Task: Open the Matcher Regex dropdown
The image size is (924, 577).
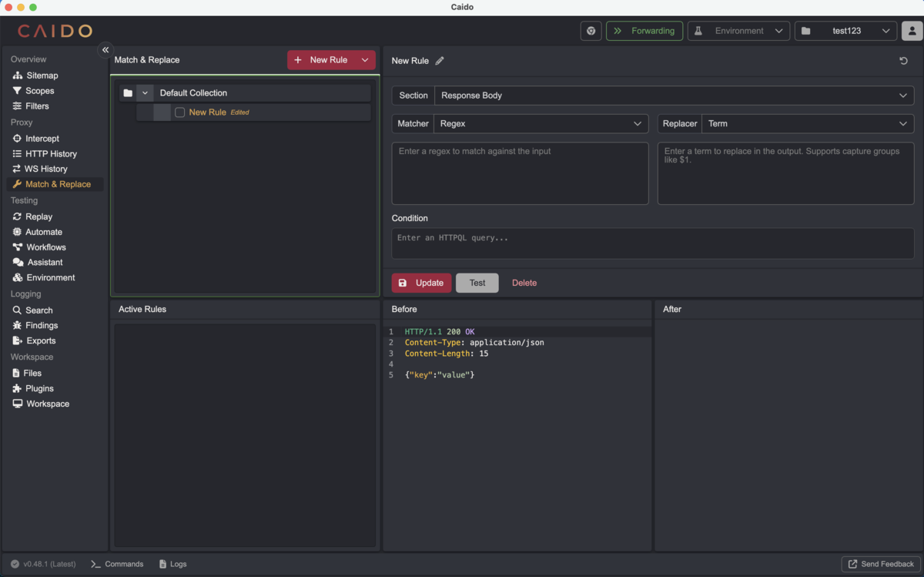Action: tap(541, 123)
